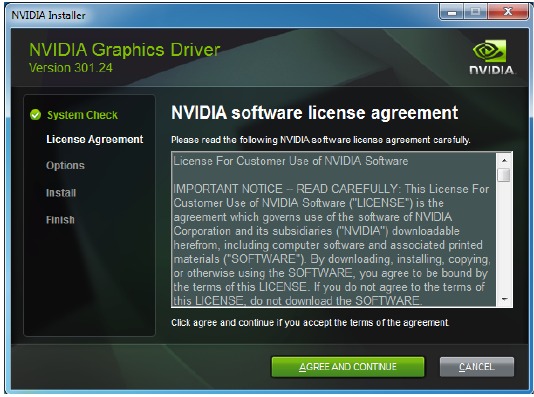The height and width of the screenshot is (397, 534).
Task: Click the 'NVIDIA Graphics Driver' heading
Action: [125, 50]
